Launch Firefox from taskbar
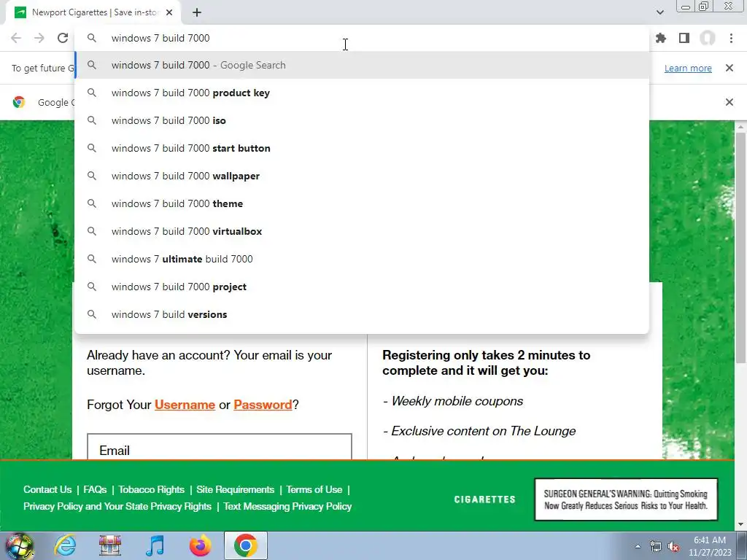This screenshot has height=560, width=747. pos(200,545)
